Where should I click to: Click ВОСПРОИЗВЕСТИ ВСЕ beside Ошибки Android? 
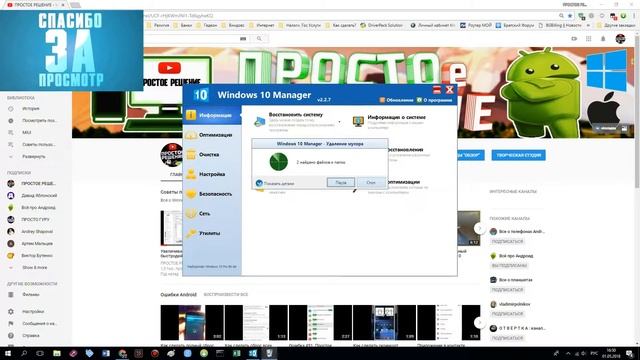pos(226,294)
